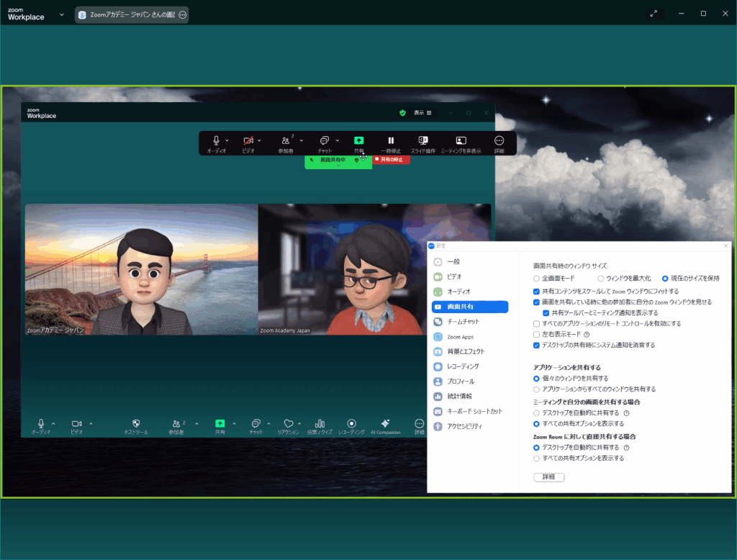The height and width of the screenshot is (560, 737).
Task: Switch to キーボード ショートカット settings tab
Action: click(x=474, y=411)
